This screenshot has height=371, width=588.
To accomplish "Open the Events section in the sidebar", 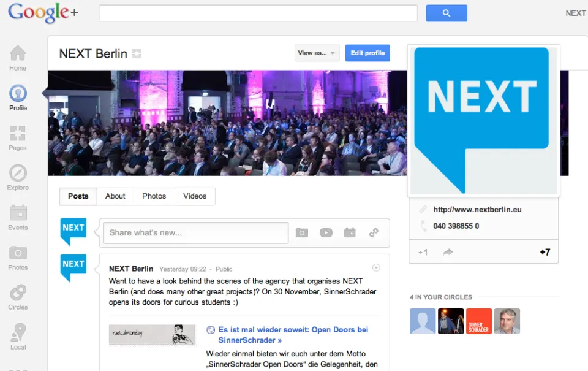I will (18, 218).
